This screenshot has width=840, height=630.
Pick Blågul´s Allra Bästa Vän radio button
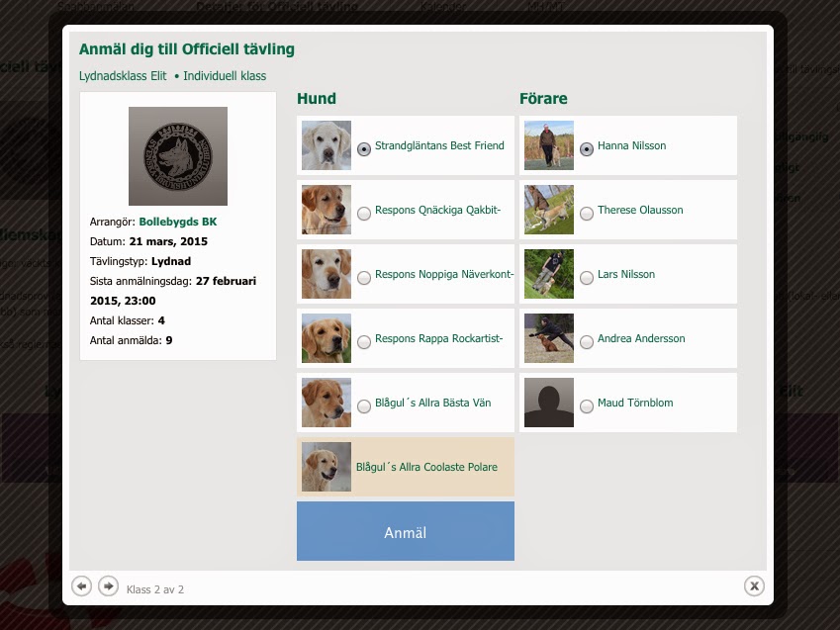point(364,406)
